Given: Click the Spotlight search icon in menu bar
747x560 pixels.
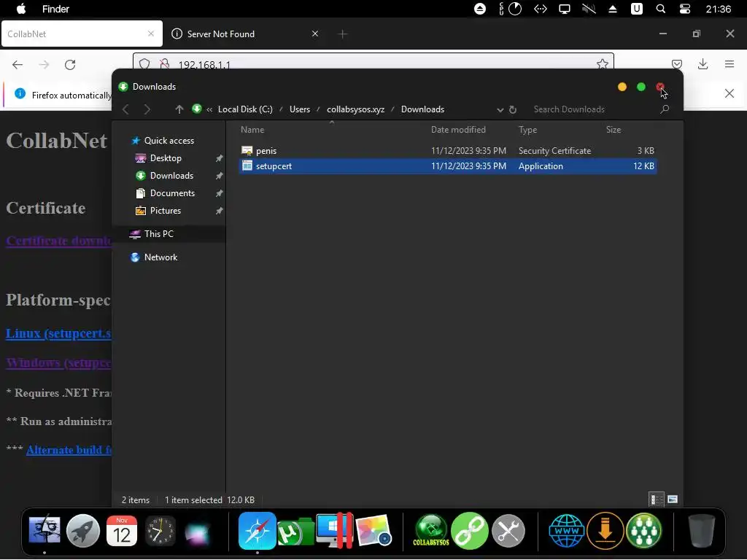Looking at the screenshot, I should [660, 9].
